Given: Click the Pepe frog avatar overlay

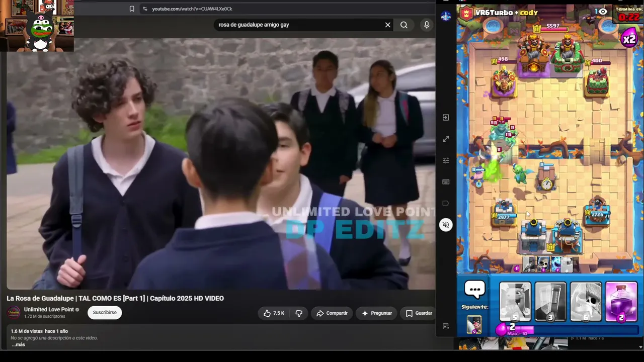Looking at the screenshot, I should 40,31.
